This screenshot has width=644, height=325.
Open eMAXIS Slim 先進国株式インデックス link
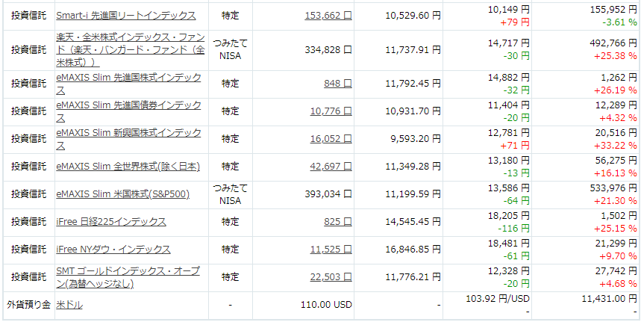[x=128, y=84]
